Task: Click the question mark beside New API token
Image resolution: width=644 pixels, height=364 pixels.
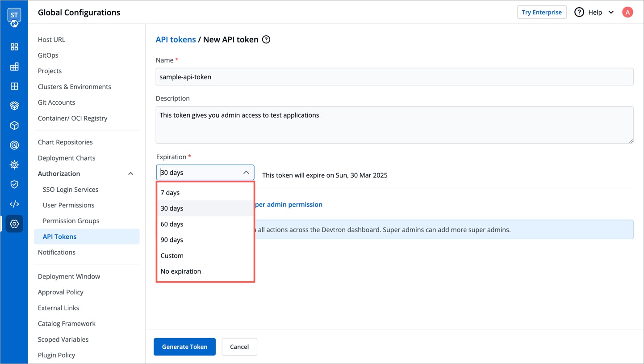Action: click(x=266, y=40)
